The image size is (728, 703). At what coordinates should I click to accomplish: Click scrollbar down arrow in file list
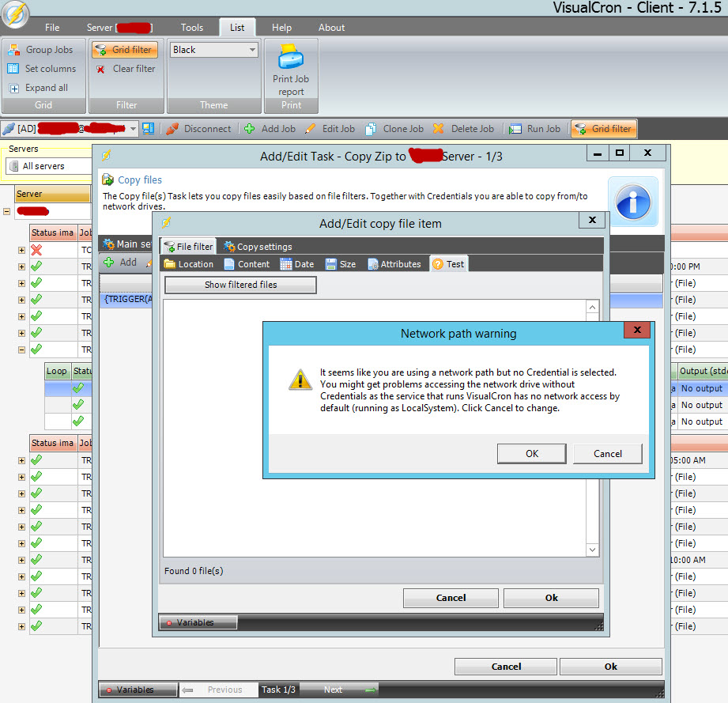592,550
